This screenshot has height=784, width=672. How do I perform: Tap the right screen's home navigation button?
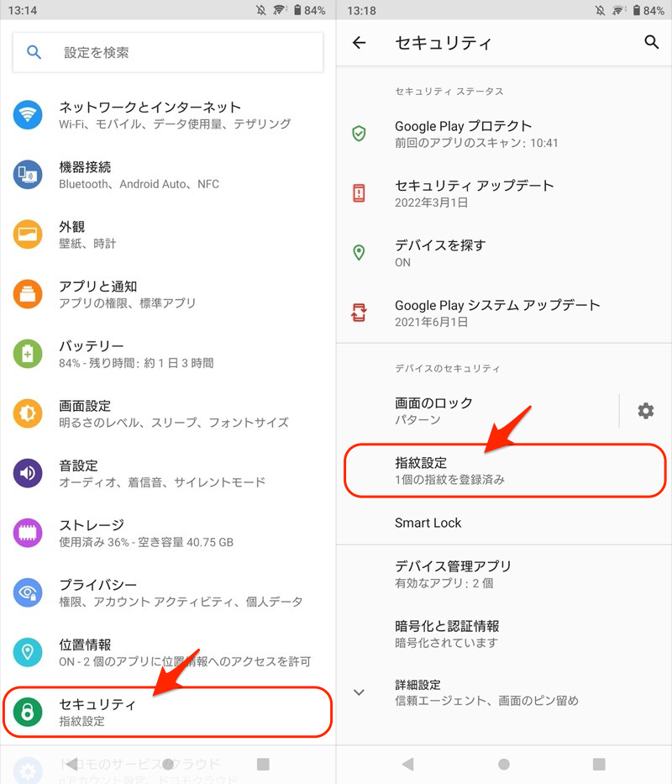[504, 764]
